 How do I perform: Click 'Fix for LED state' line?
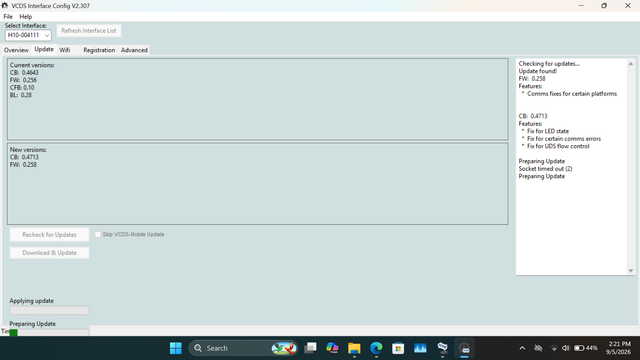(548, 131)
